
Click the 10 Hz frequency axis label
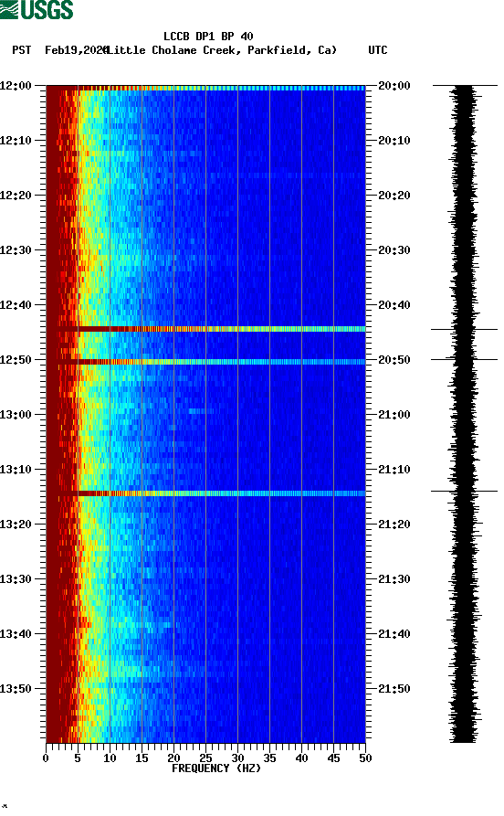(110, 758)
